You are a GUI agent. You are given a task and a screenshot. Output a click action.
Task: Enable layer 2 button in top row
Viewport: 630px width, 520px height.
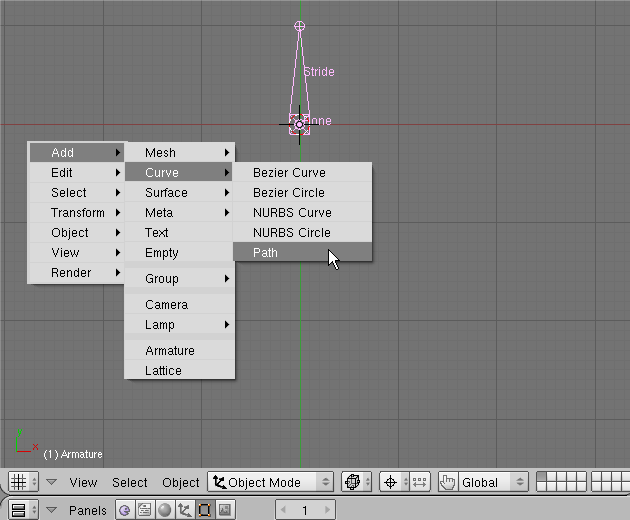pos(552,477)
